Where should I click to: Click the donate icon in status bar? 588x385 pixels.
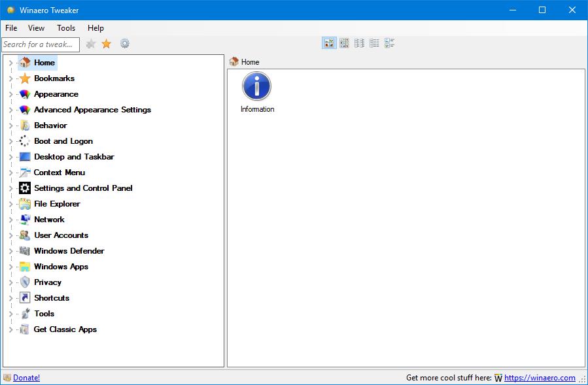7,378
